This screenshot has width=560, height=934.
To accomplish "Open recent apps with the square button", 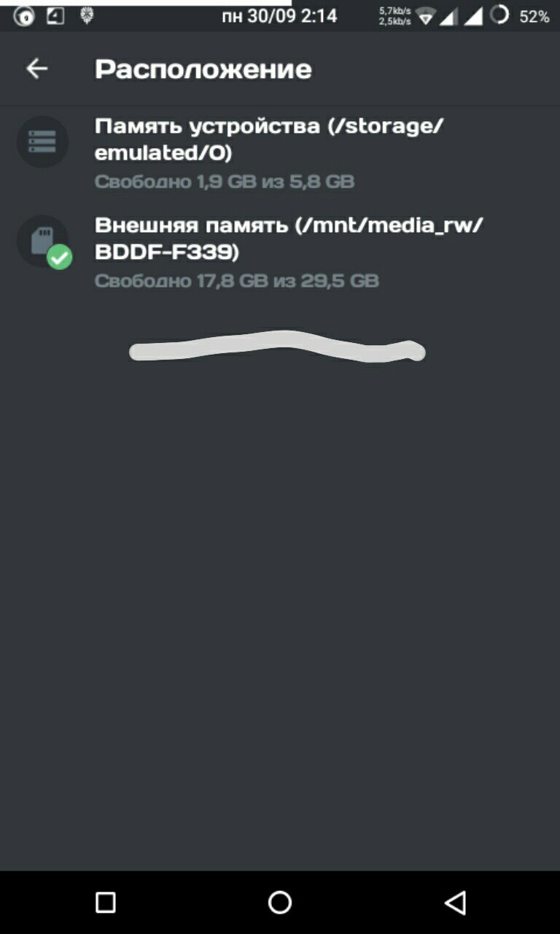I will [106, 903].
